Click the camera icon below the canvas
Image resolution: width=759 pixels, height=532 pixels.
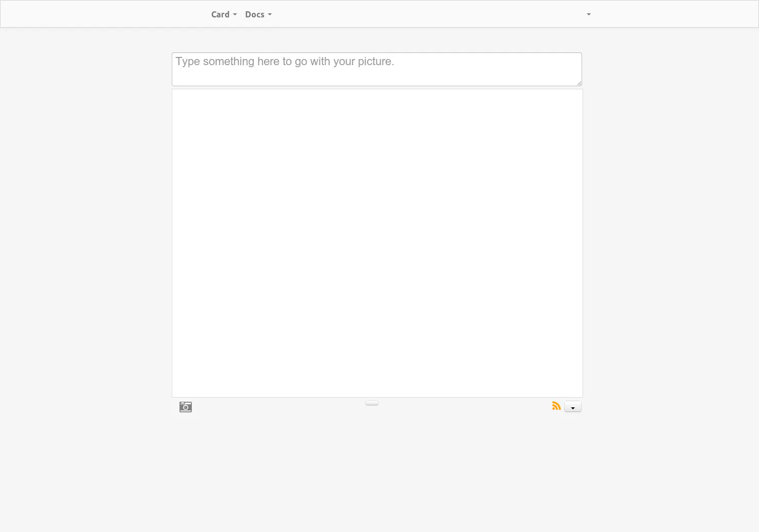click(x=186, y=407)
